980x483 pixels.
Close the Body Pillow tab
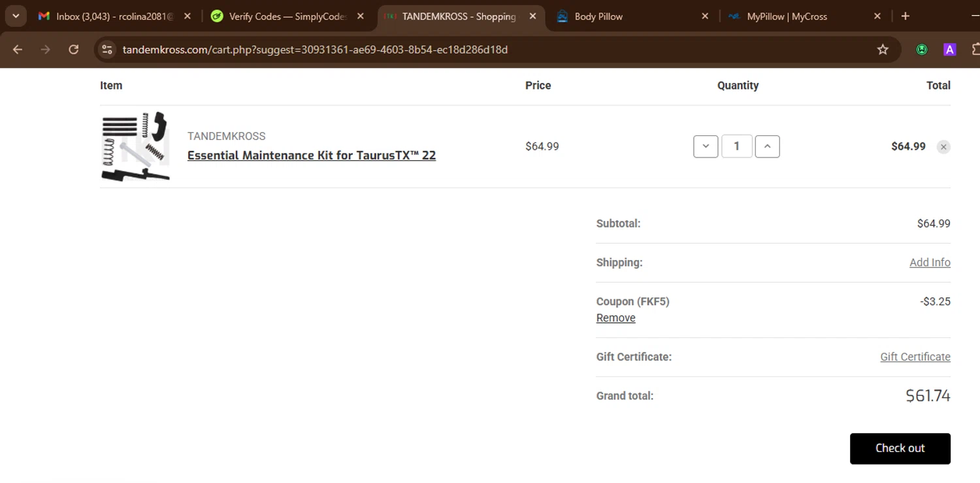pyautogui.click(x=705, y=16)
